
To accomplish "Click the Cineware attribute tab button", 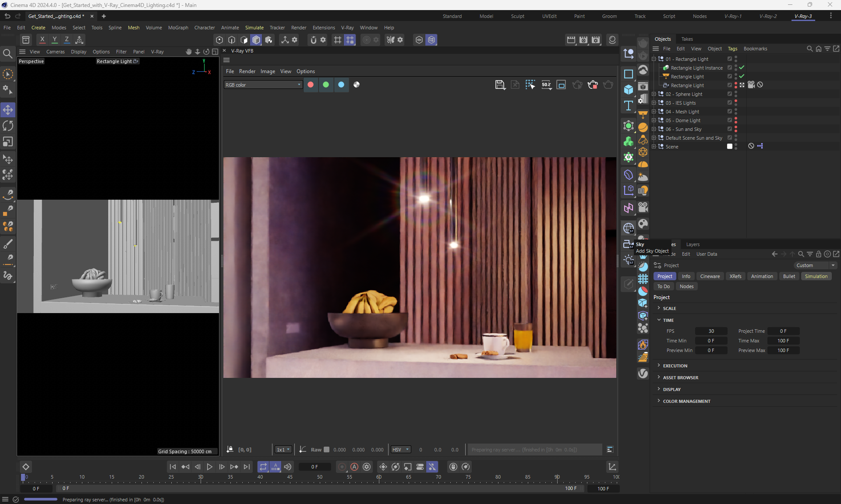I will 710,276.
